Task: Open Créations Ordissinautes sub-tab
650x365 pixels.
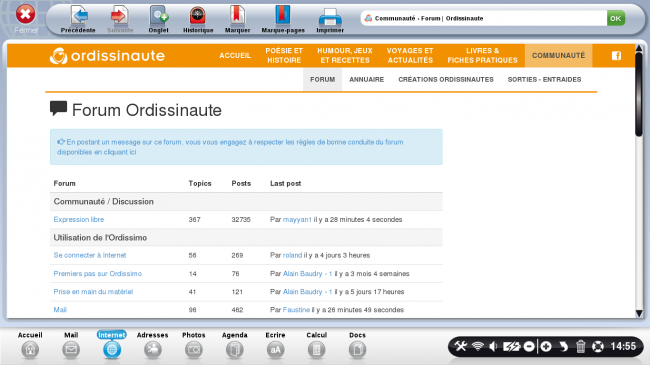Action: [446, 79]
